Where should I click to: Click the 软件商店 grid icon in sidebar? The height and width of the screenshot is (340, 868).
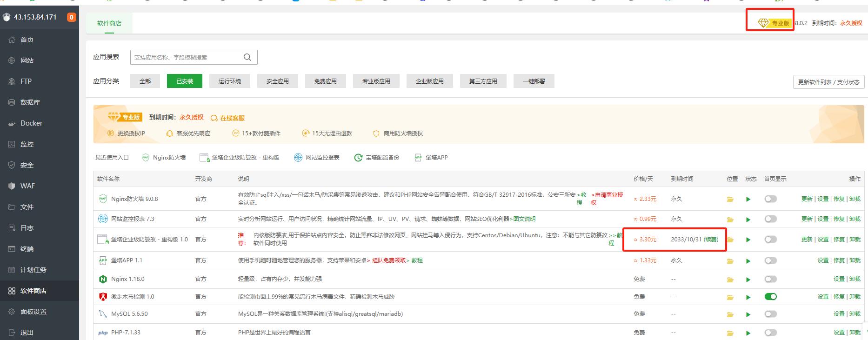12,291
